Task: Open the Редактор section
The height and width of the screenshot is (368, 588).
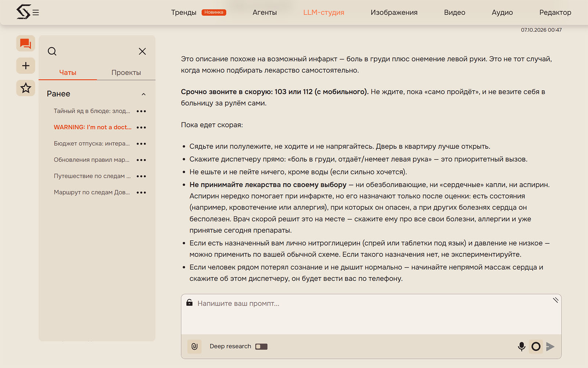Action: [x=555, y=13]
